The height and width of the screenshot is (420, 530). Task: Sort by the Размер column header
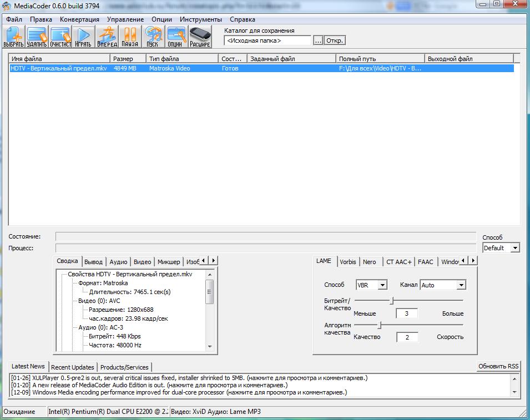tap(128, 59)
